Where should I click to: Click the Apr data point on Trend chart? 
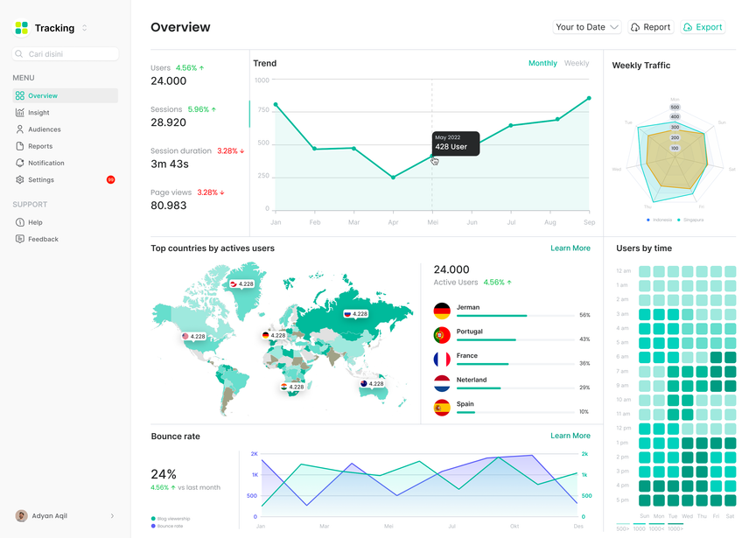(x=394, y=178)
